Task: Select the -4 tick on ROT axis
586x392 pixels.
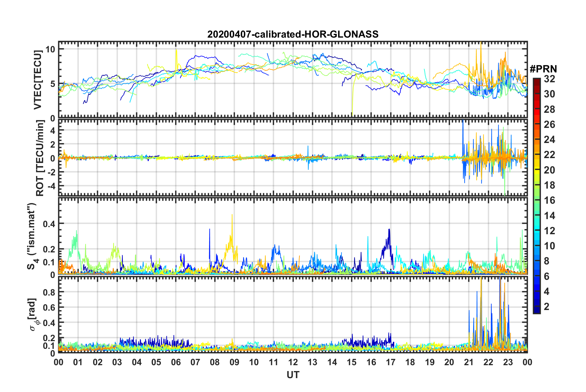Action: point(51,186)
